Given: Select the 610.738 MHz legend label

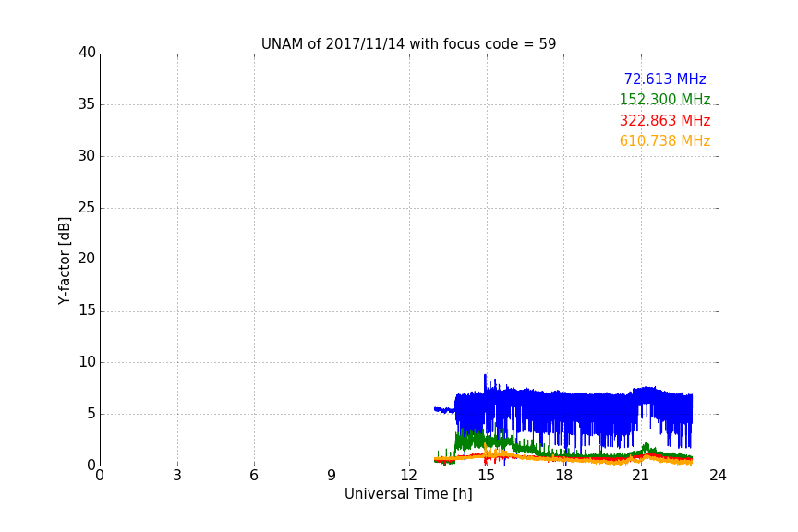Looking at the screenshot, I should pos(665,141).
